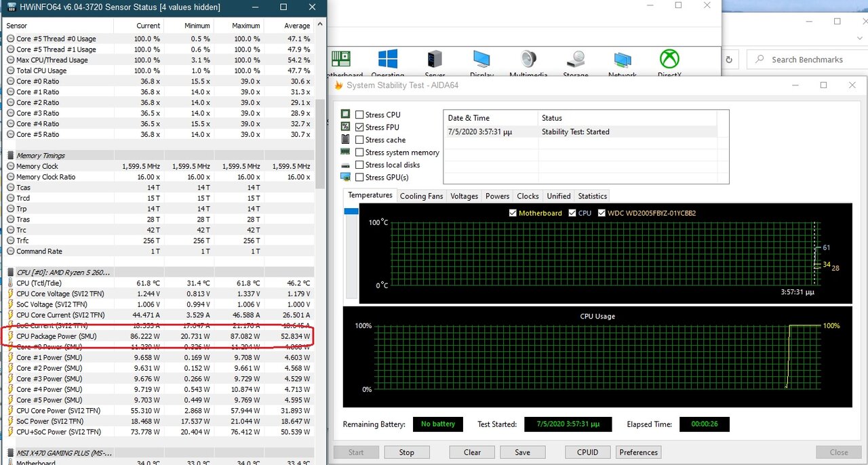Image resolution: width=868 pixels, height=465 pixels.
Task: Click the CPU [#0] AMD Ryzen group icon
Action: point(10,272)
